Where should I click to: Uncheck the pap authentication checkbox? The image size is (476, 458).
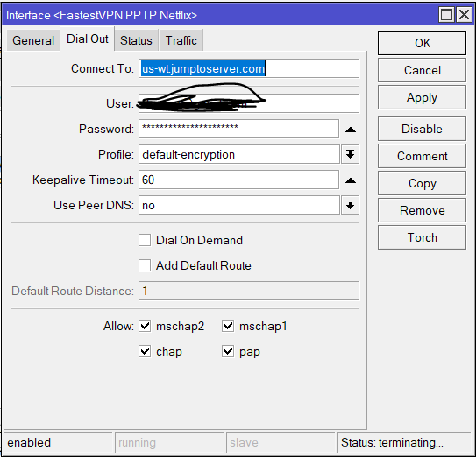[228, 351]
